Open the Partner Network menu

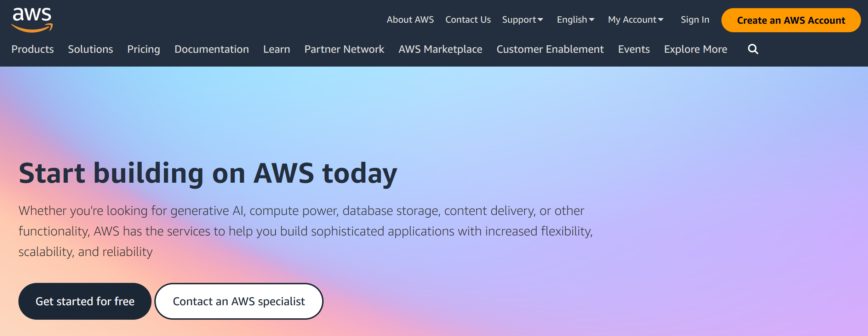coord(344,49)
